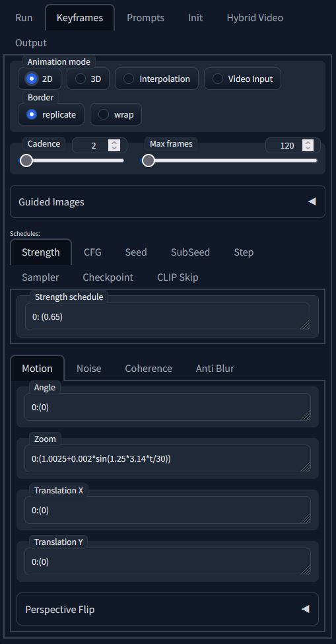The width and height of the screenshot is (336, 644).
Task: Open the Anti Blur tab
Action: click(215, 369)
